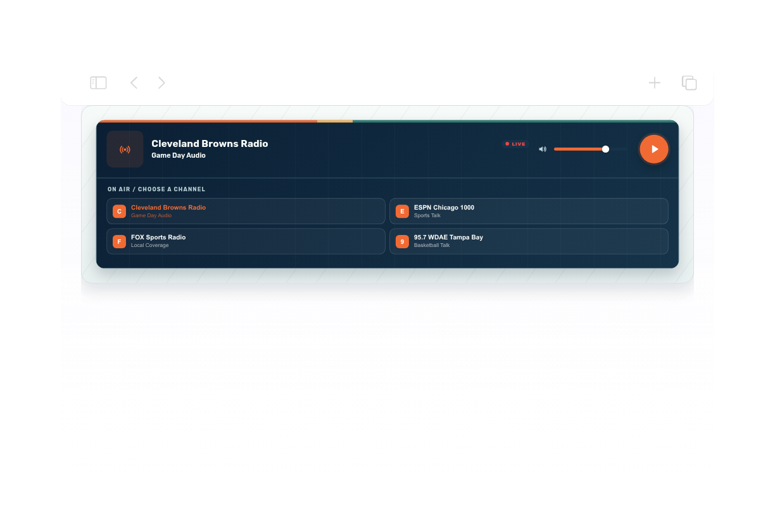Image resolution: width=775 pixels, height=532 pixels.
Task: Select FOX Sports Radio channel
Action: 246,241
